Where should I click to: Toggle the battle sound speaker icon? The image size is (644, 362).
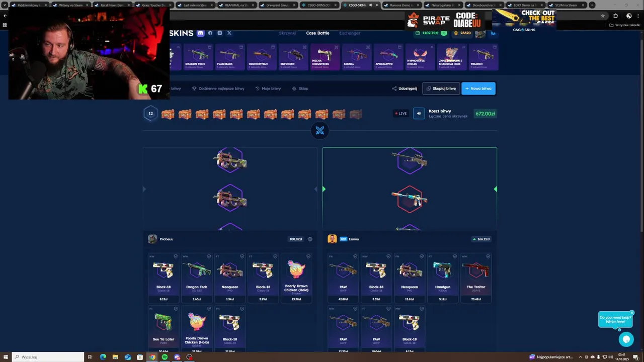(x=419, y=114)
